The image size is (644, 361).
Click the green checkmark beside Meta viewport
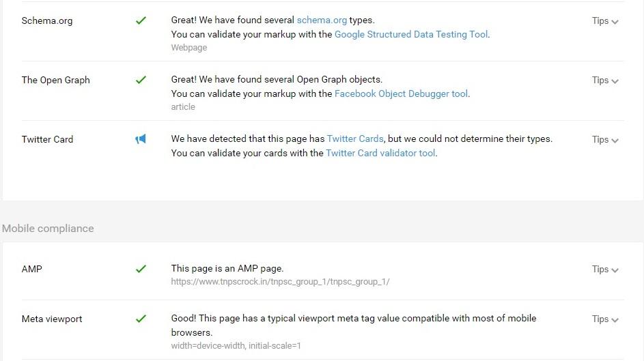[141, 319]
